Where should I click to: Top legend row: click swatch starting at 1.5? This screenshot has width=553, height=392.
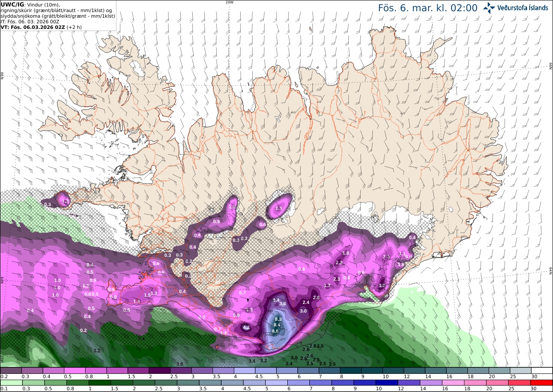pos(138,370)
